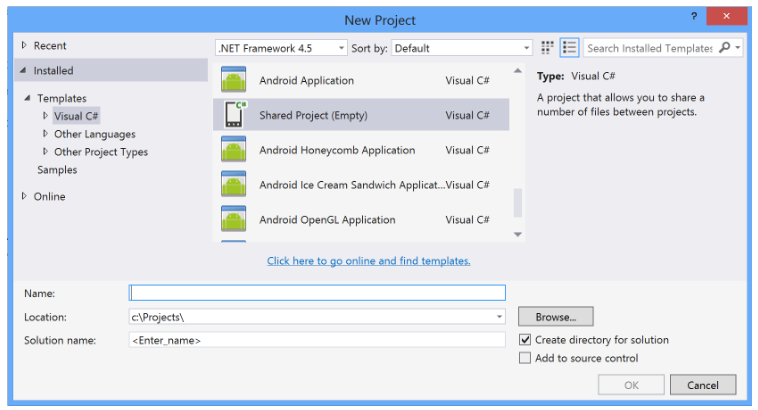Select Other Project Types in tree
The image size is (758, 410).
click(x=101, y=152)
